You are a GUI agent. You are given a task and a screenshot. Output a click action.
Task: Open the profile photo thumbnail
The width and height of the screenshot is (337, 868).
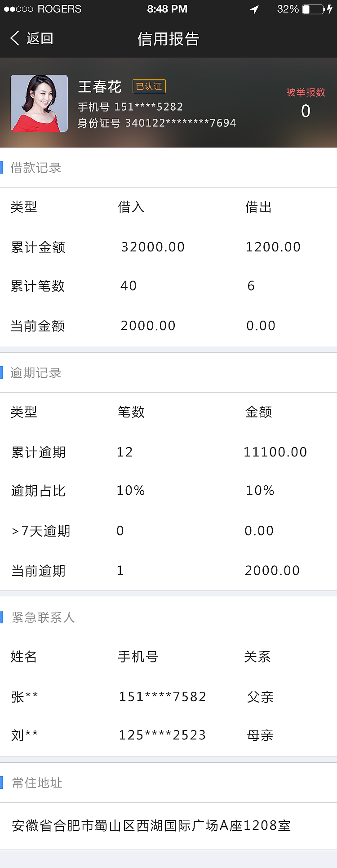coord(40,103)
